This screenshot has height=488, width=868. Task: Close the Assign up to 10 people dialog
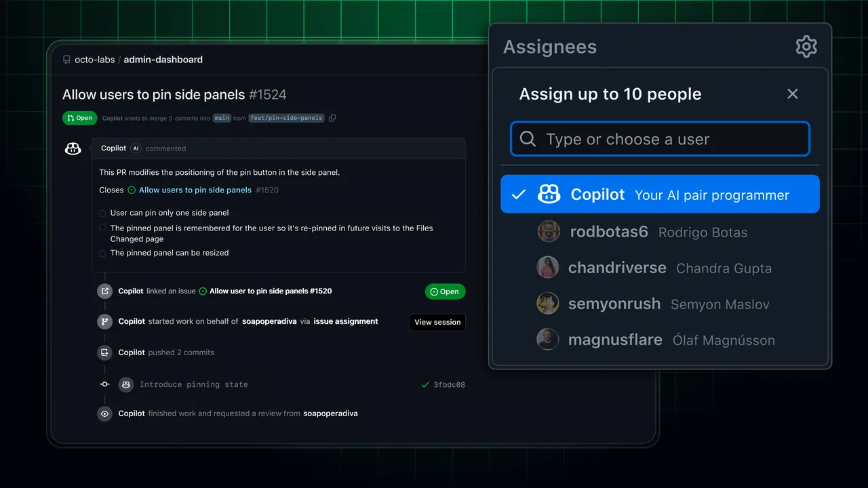click(x=792, y=94)
